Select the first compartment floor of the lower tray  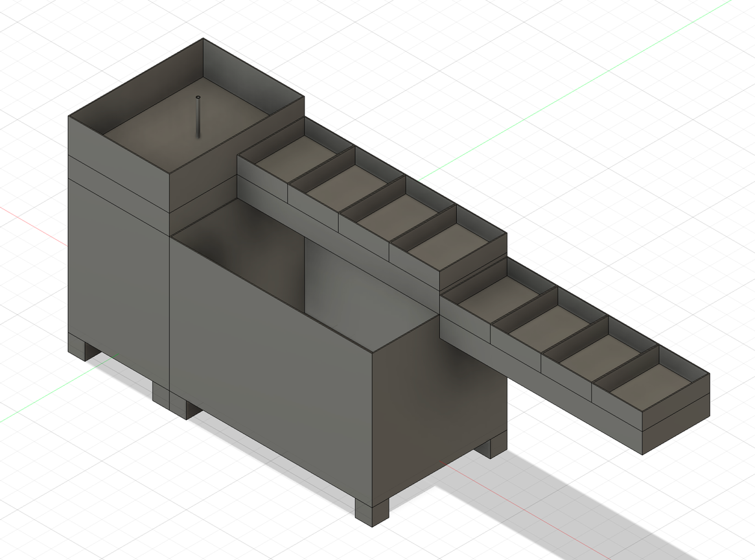[x=498, y=296]
